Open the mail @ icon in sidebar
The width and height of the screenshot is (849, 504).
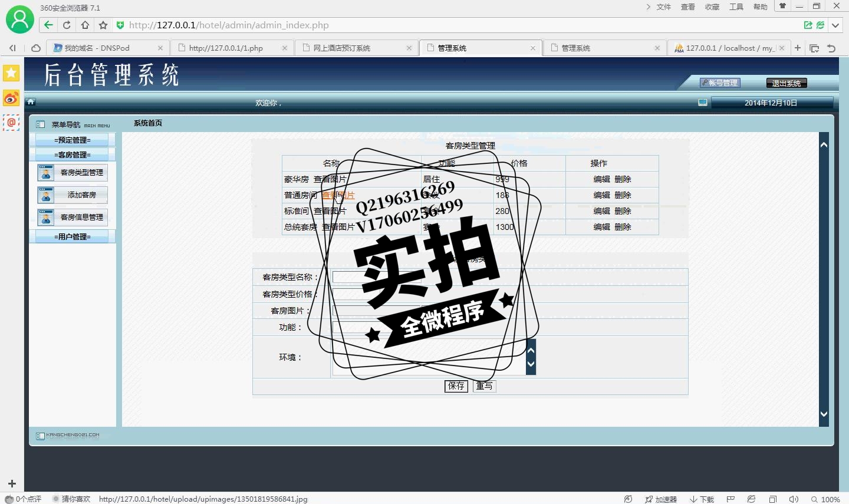pos(11,123)
